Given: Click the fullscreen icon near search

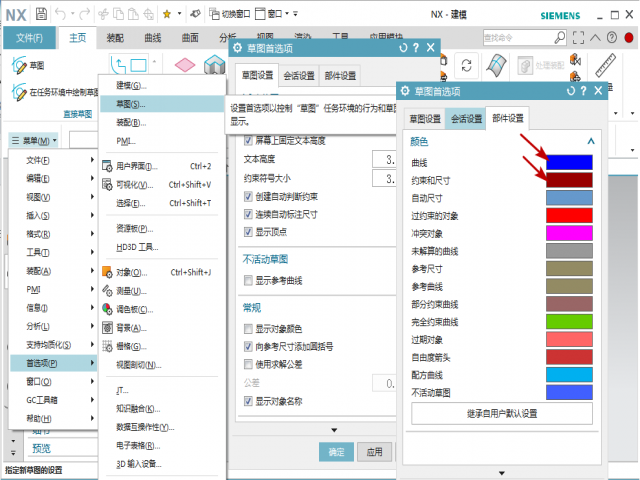Looking at the screenshot, I should pos(578,38).
